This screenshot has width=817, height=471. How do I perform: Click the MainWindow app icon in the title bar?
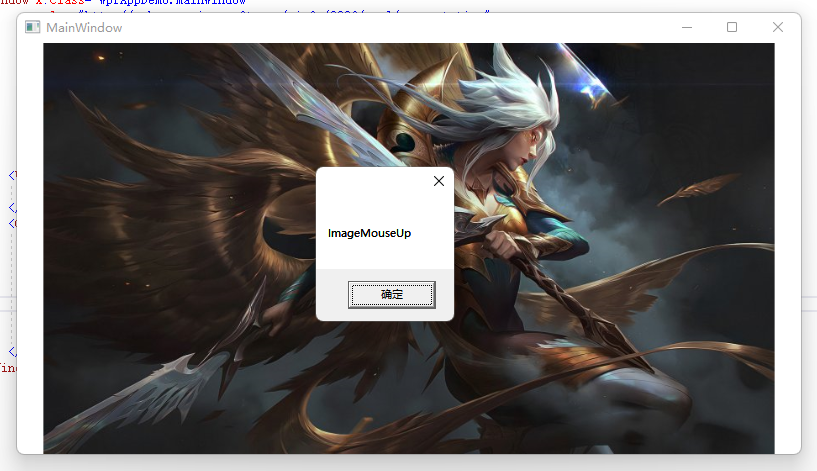coord(32,27)
